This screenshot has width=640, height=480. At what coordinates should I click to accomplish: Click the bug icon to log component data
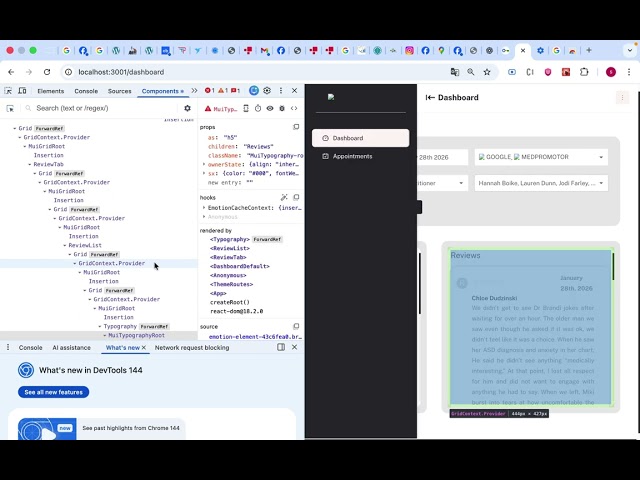click(282, 109)
